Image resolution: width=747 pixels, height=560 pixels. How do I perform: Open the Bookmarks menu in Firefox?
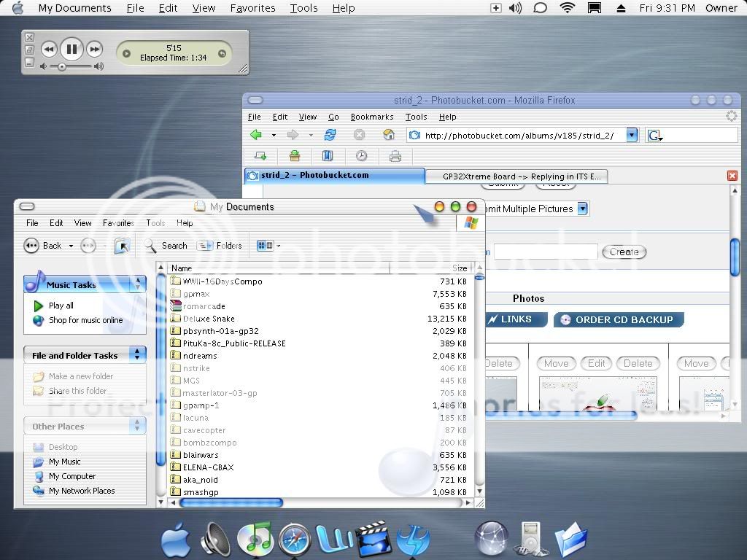[371, 117]
